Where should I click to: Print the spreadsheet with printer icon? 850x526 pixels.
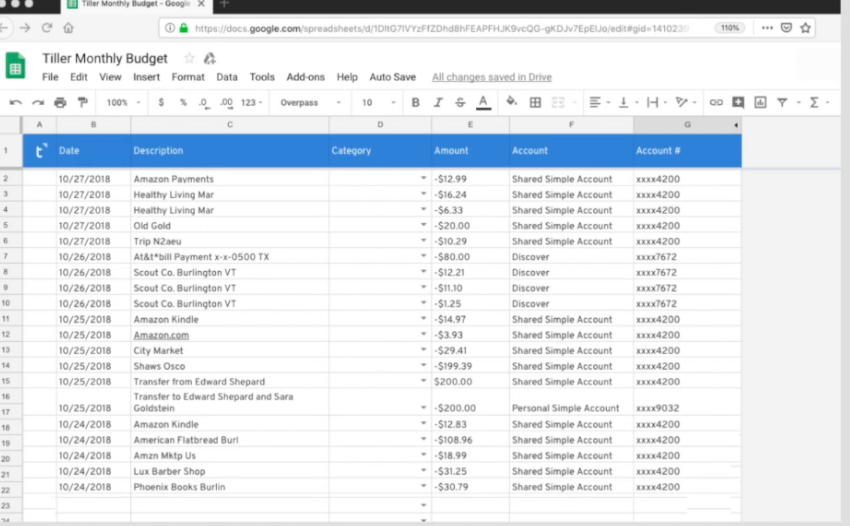tap(60, 102)
